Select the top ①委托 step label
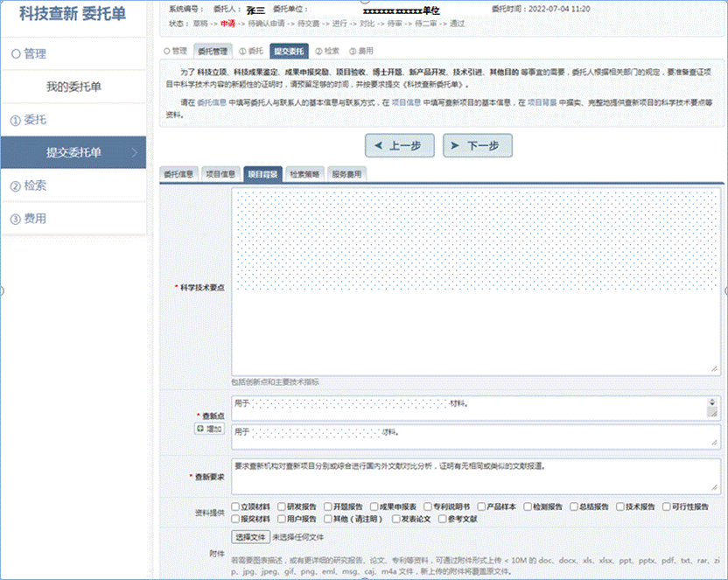 [251, 51]
